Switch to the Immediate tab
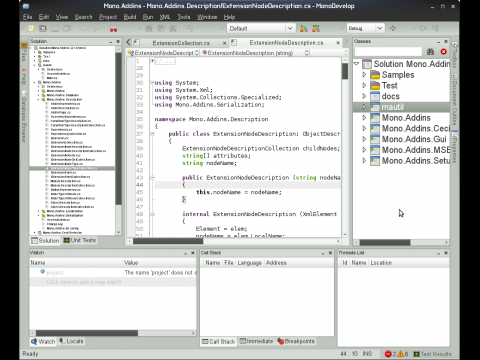 pos(256,341)
